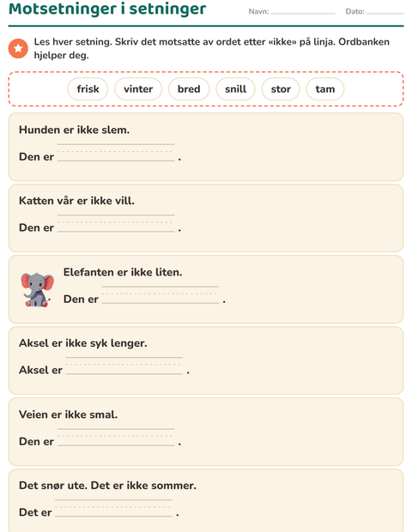Click the orange star icon
Image resolution: width=412 pixels, height=532 pixels.
point(18,49)
